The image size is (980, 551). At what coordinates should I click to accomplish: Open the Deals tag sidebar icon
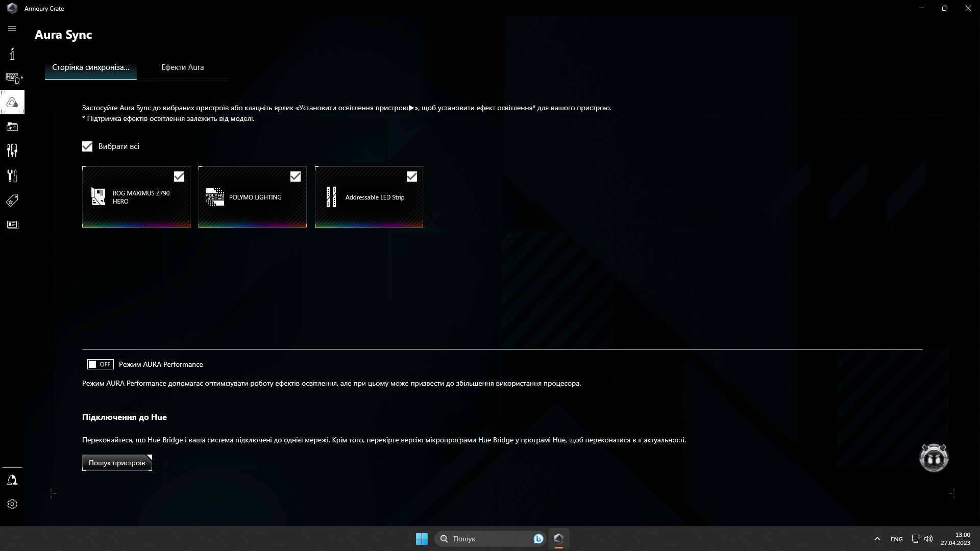tap(12, 200)
